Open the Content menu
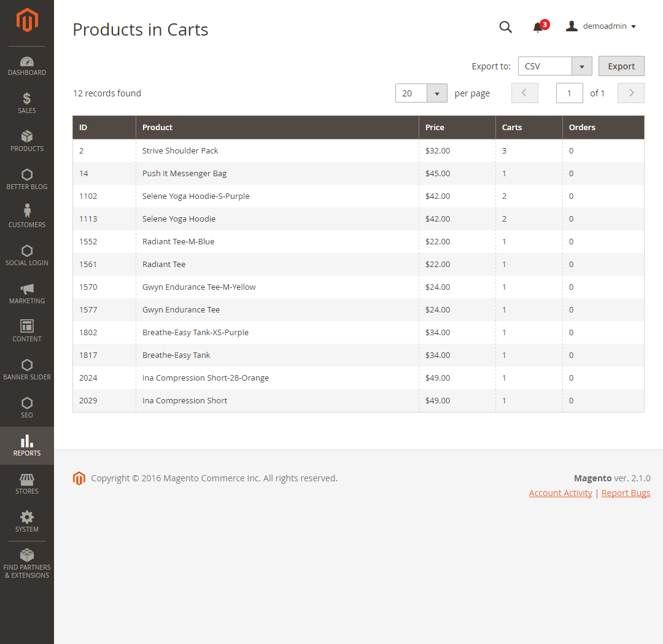The height and width of the screenshot is (644, 663). click(x=27, y=332)
